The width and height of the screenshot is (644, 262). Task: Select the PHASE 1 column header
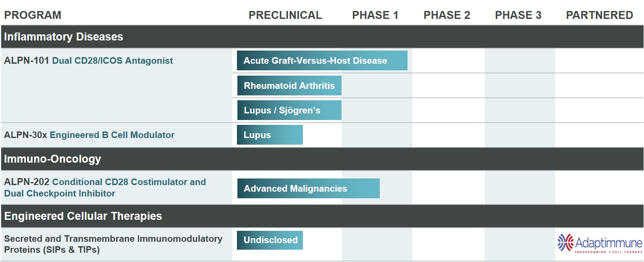coord(375,15)
